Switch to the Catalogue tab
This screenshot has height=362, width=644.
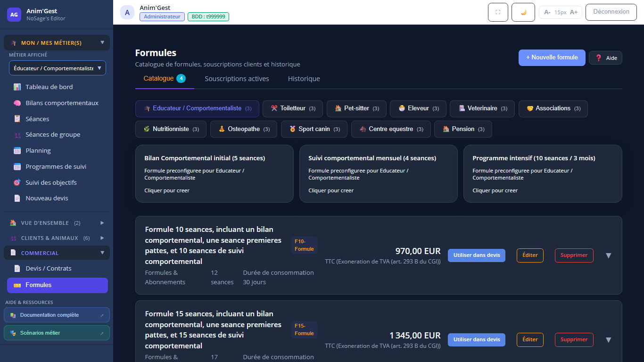(x=165, y=79)
